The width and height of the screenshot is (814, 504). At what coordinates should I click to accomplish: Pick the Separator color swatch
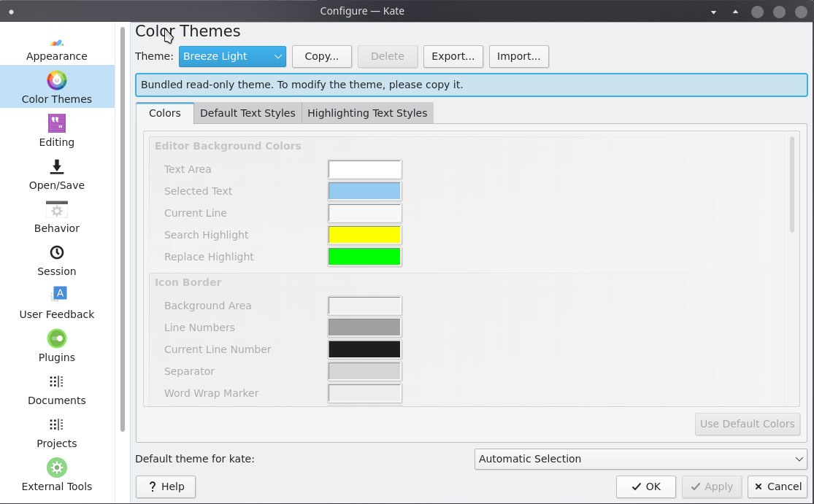(364, 371)
